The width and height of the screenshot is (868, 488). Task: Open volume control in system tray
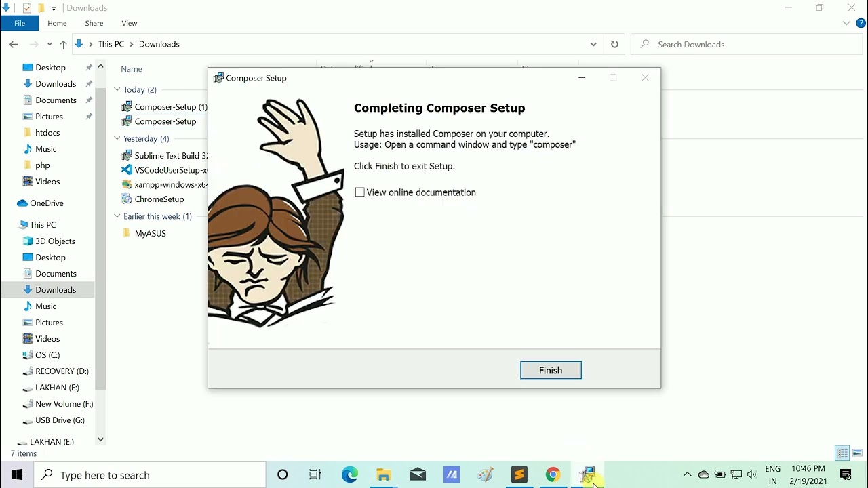point(752,474)
